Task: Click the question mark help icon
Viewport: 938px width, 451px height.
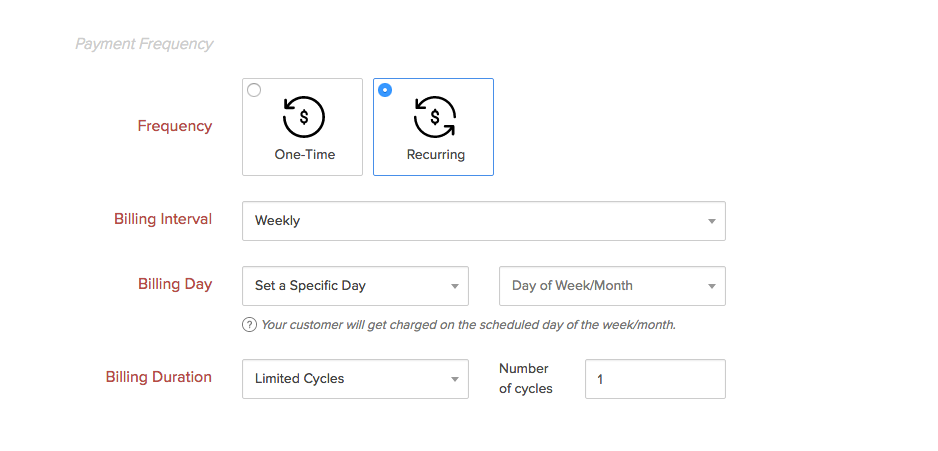Action: pyautogui.click(x=249, y=325)
